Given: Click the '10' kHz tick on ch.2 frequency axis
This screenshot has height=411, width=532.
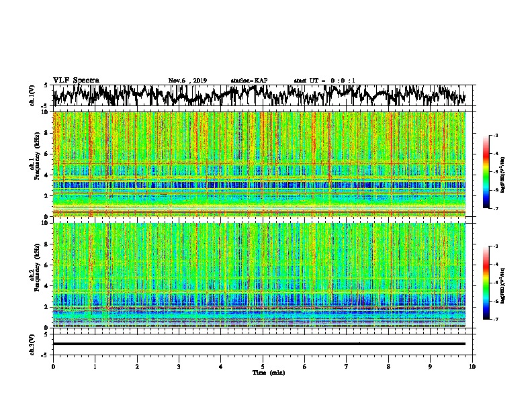Looking at the screenshot, I should click(46, 223).
